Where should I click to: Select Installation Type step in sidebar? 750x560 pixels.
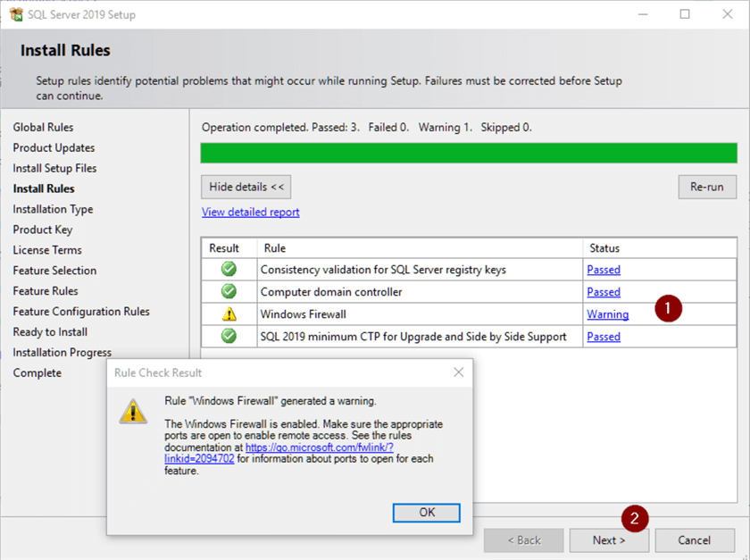point(53,209)
